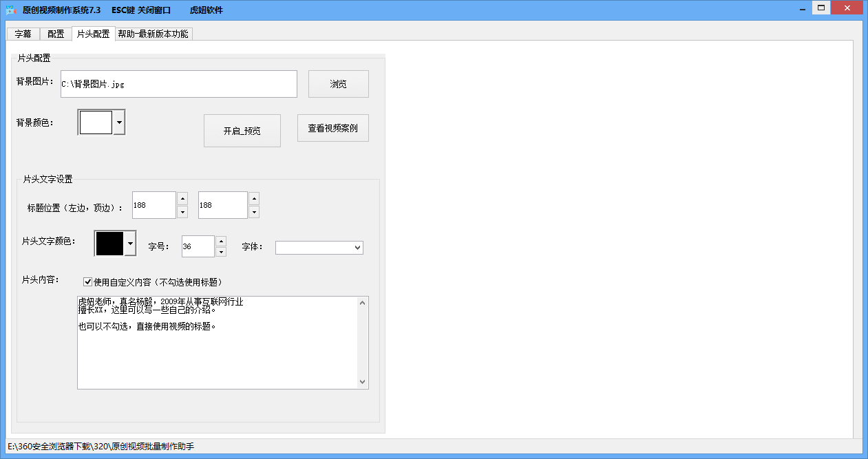The width and height of the screenshot is (868, 459).
Task: Click the 虎妞软件 title bar text
Action: point(207,10)
